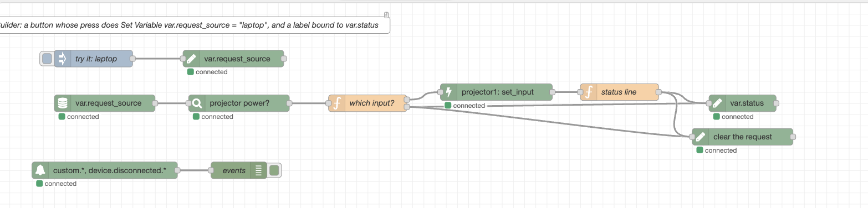Screen dimensions: 868x208
Task: Select the 'projector1: set_input' node label
Action: click(498, 92)
